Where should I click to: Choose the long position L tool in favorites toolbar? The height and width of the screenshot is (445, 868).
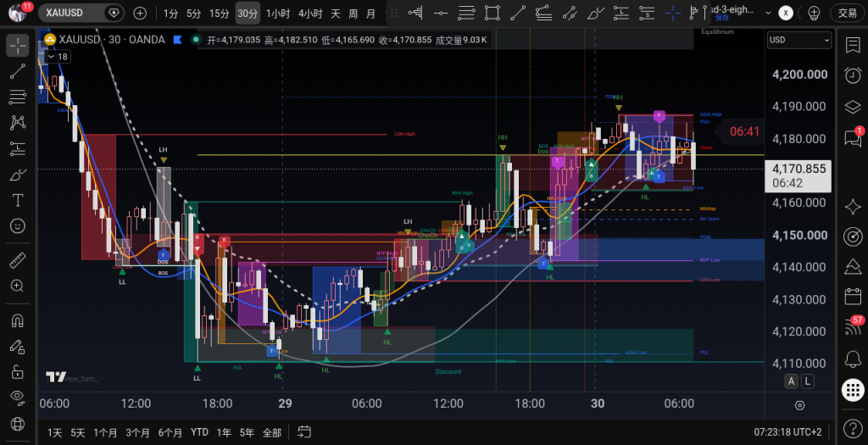coord(621,14)
